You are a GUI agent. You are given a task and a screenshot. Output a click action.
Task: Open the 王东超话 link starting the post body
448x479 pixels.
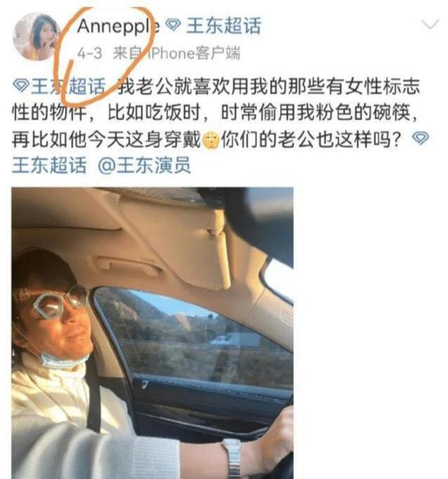[x=69, y=86]
